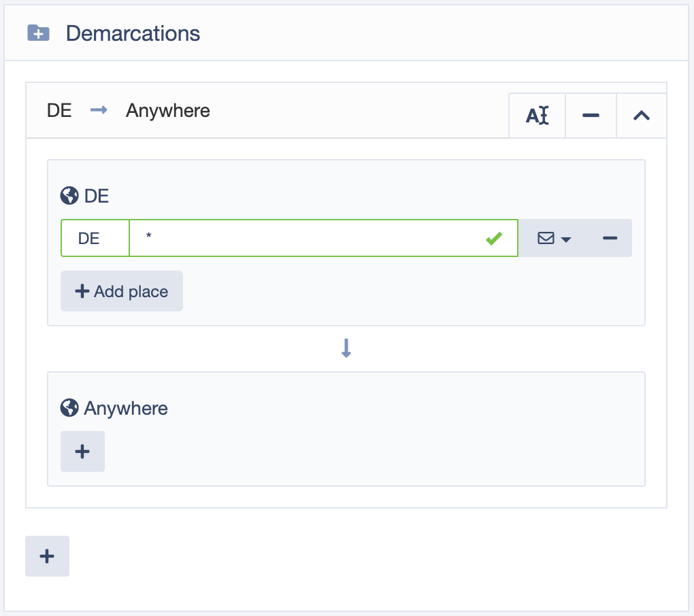The width and height of the screenshot is (694, 616).
Task: Click the globe icon next to Anywhere
Action: pyautogui.click(x=69, y=408)
